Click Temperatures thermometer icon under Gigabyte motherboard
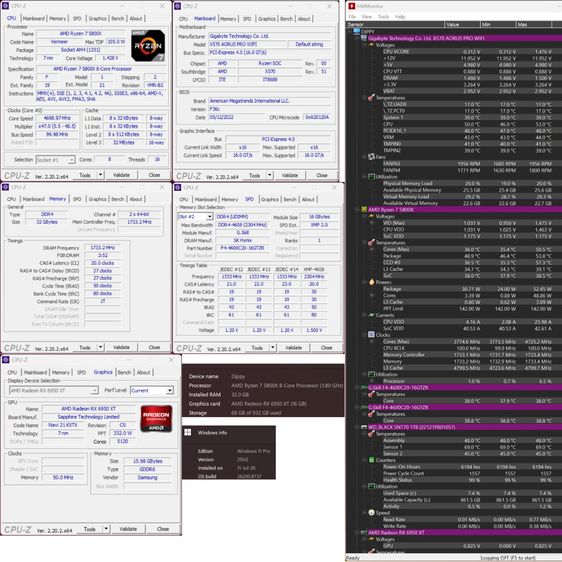562x562 pixels. 371,97
